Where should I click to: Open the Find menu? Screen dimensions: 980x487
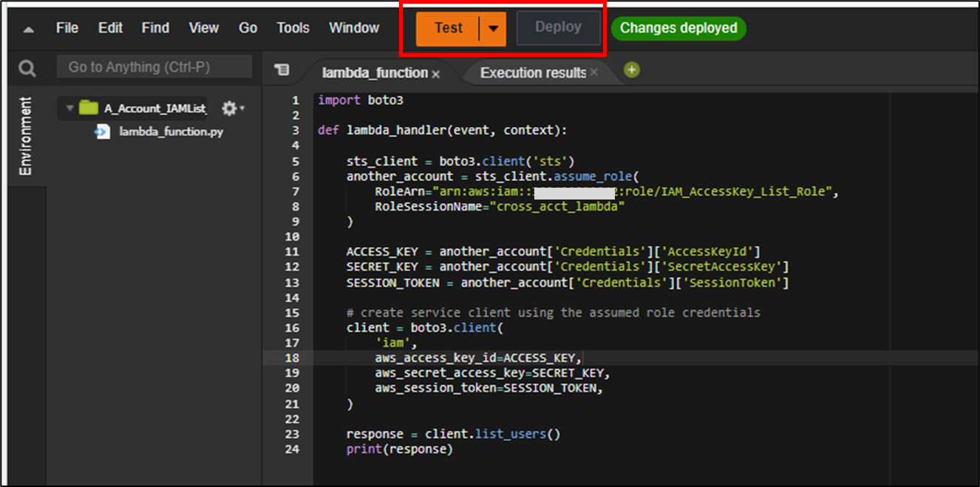pos(156,28)
